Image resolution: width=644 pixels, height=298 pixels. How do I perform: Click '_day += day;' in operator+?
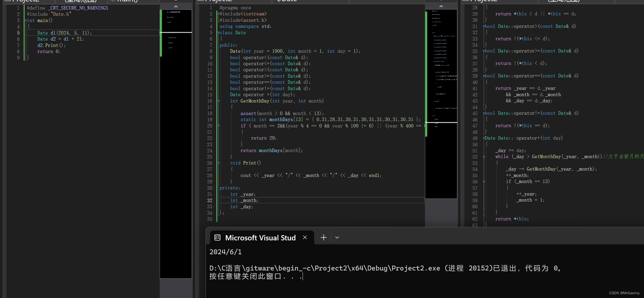pyautogui.click(x=511, y=151)
